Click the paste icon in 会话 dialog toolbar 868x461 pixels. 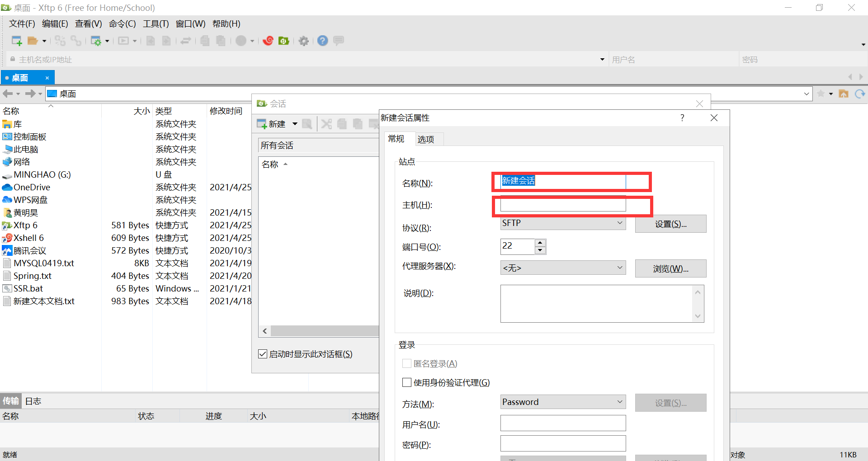pos(358,124)
